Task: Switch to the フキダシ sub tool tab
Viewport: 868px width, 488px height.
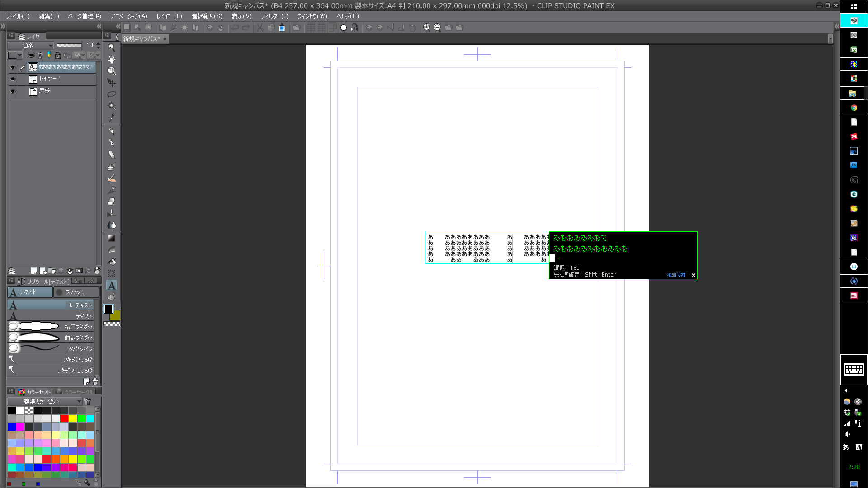Action: click(x=75, y=292)
